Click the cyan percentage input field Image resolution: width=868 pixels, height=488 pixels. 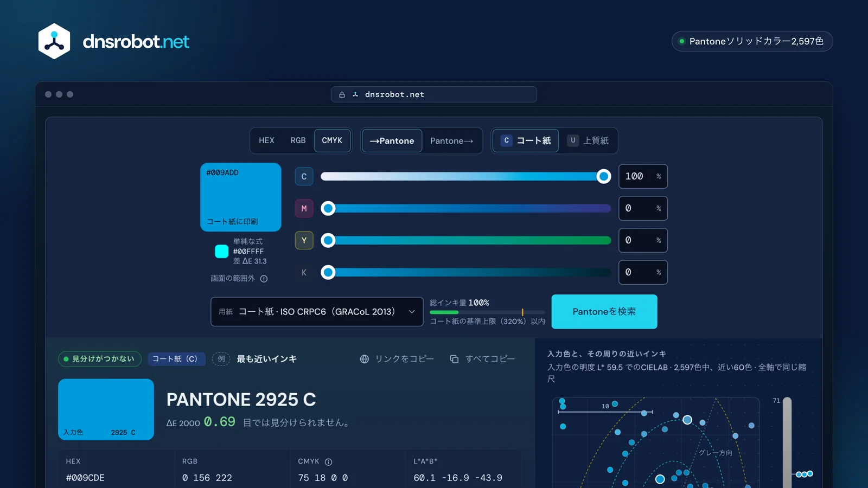643,176
